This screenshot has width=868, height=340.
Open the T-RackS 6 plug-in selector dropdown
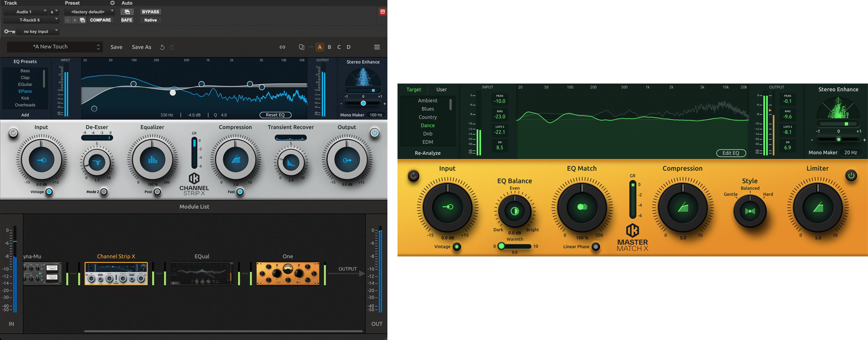tap(31, 20)
